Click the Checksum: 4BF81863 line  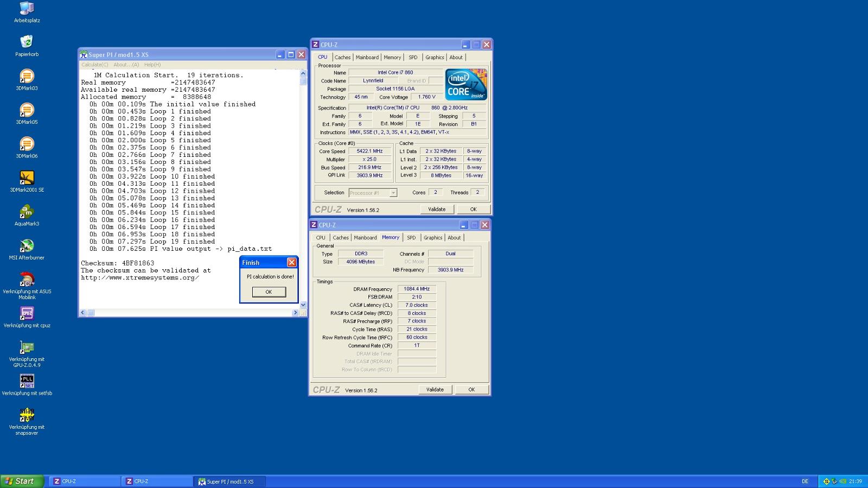(118, 263)
